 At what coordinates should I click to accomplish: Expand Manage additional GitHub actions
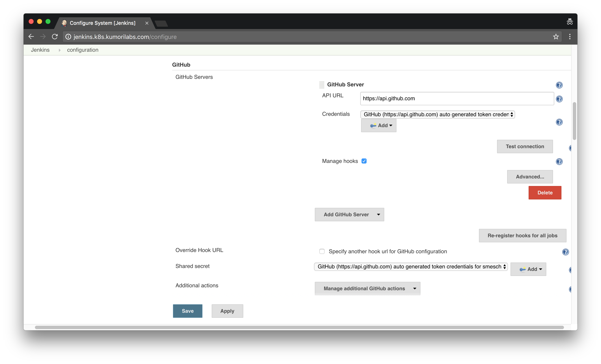367,289
